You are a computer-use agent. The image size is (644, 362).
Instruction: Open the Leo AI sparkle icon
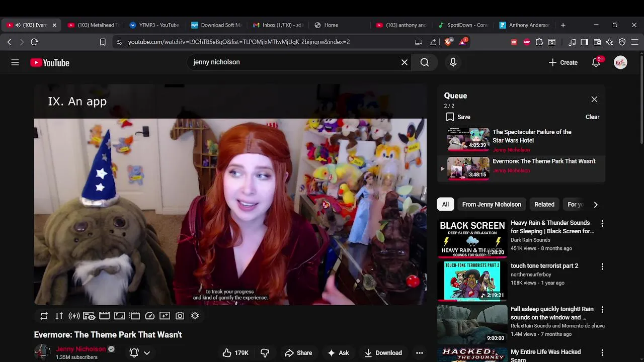pos(610,42)
